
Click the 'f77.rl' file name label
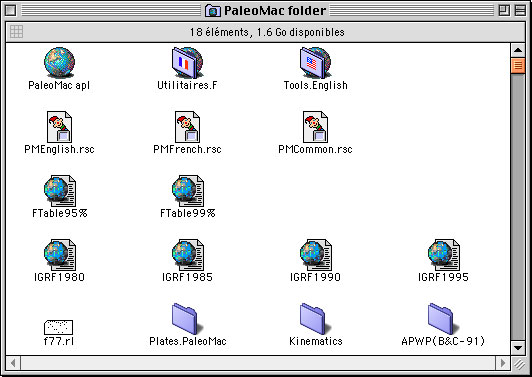click(x=59, y=341)
